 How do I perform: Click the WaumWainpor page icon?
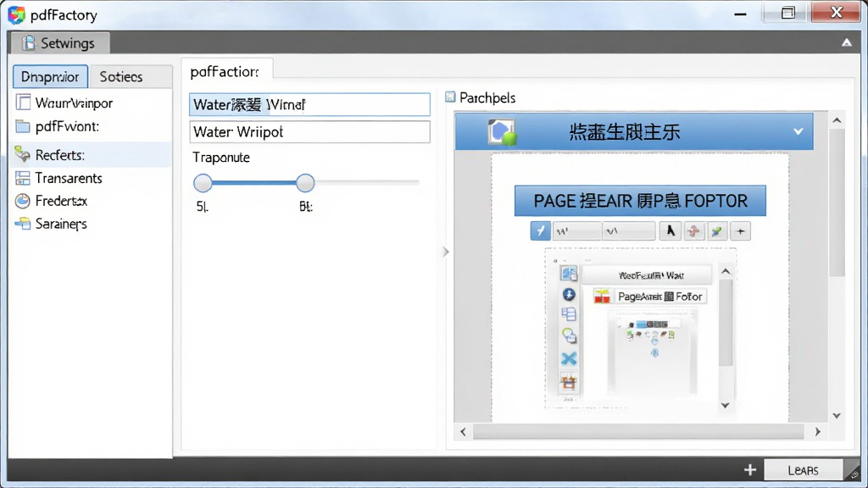coord(23,103)
